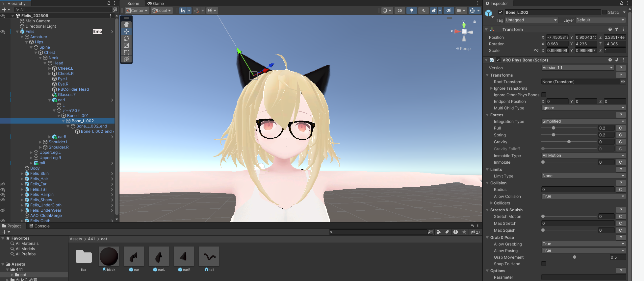Screen dimensions: 644x281
Task: Expand the Ignore Transforms list
Action: point(492,88)
